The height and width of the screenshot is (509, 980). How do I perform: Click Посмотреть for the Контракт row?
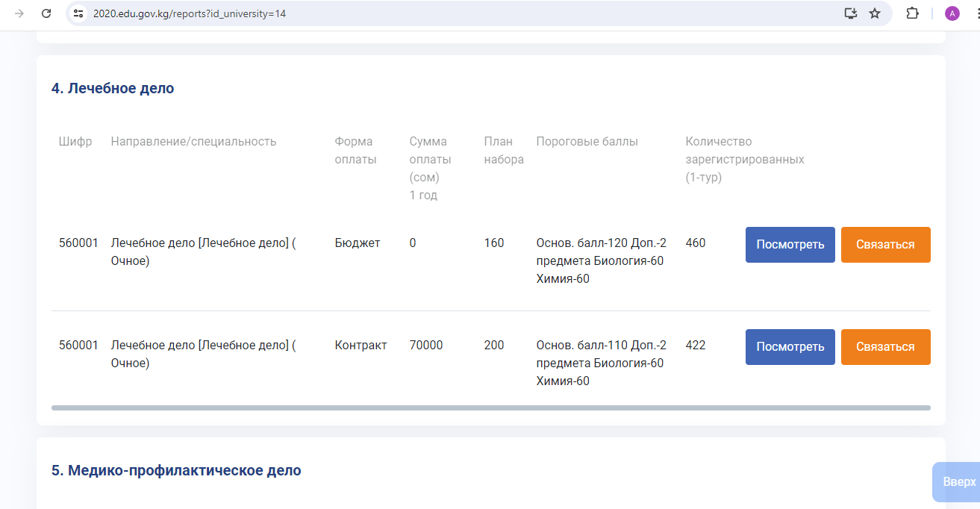[790, 347]
